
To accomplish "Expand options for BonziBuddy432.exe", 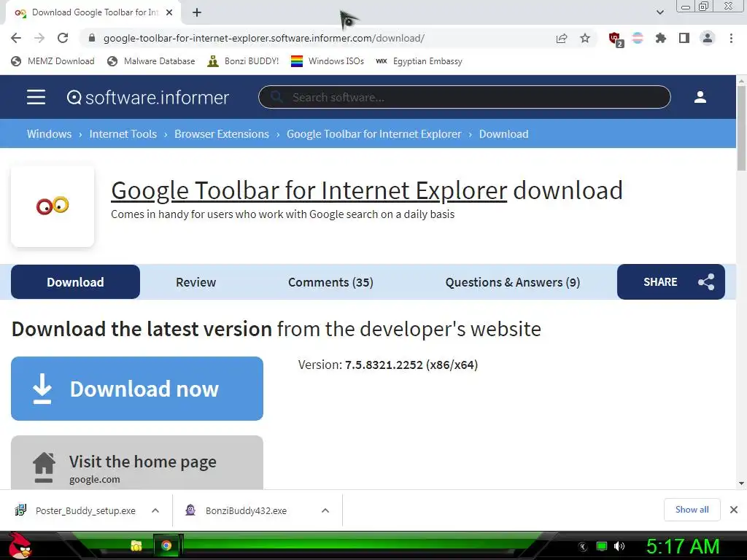I will pos(325,510).
